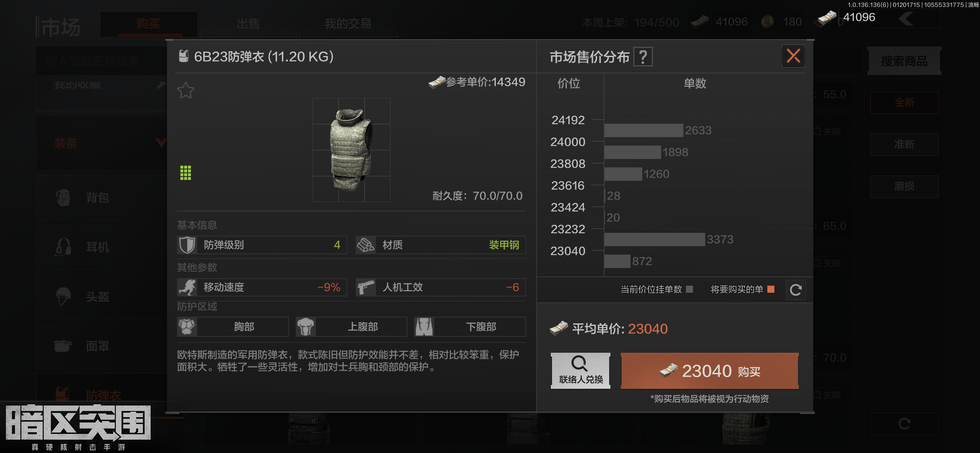Toggle the 全新 condition filter
The height and width of the screenshot is (453, 980).
(904, 103)
